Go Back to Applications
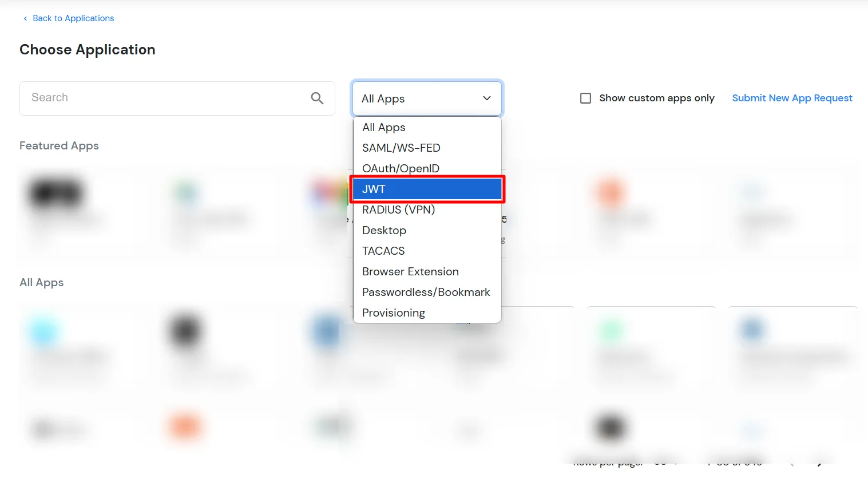 point(73,18)
